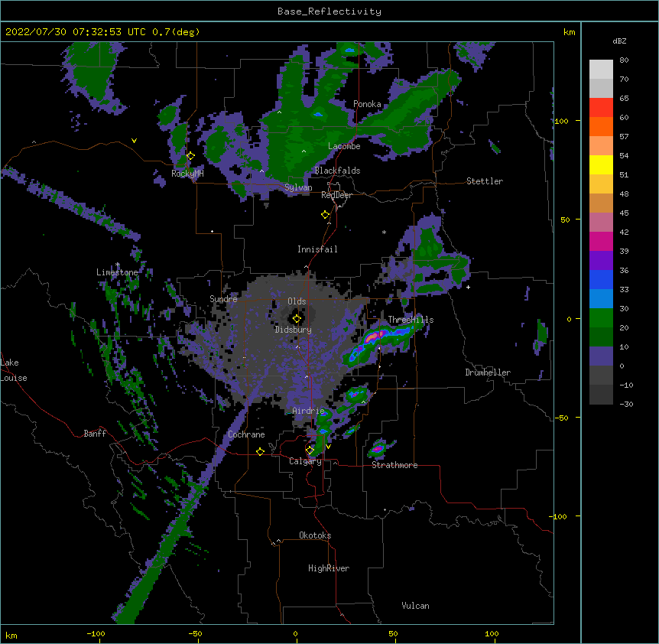Click the Sylvan label
The height and width of the screenshot is (644, 659).
pos(298,187)
